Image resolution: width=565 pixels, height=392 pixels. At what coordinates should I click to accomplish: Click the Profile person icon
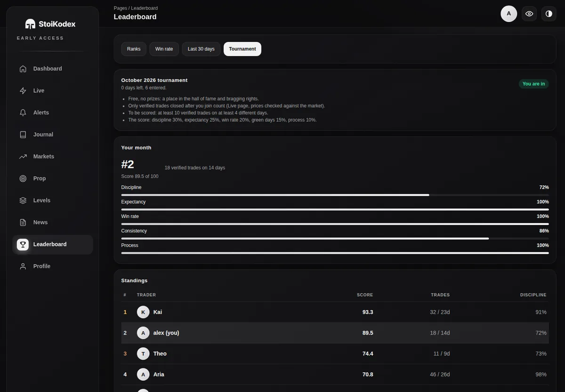pos(23,266)
